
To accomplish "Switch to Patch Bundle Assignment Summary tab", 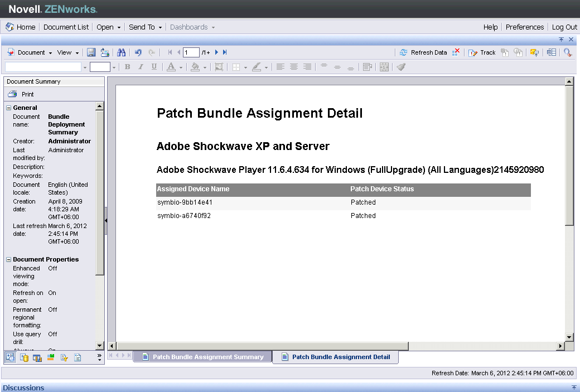I will pyautogui.click(x=202, y=357).
